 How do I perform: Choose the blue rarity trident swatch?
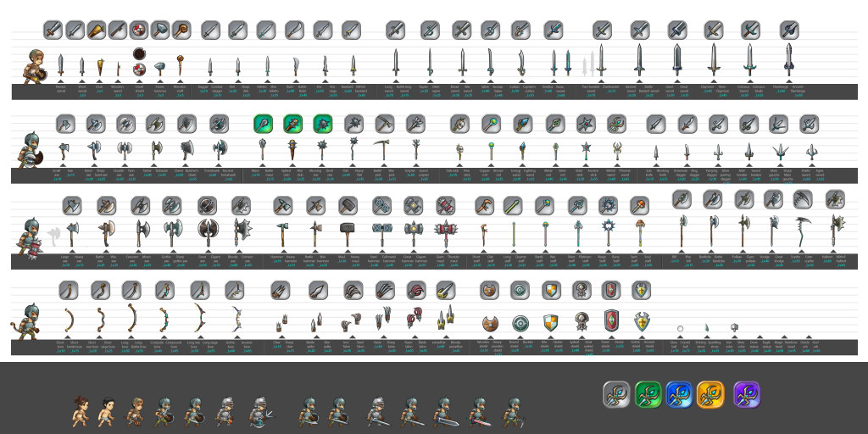coord(680,395)
